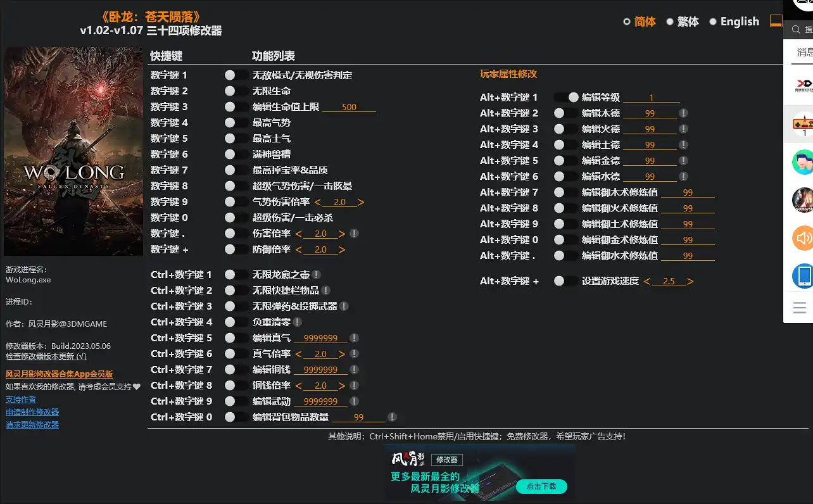Disable the 编辑等级 toggle

[566, 98]
